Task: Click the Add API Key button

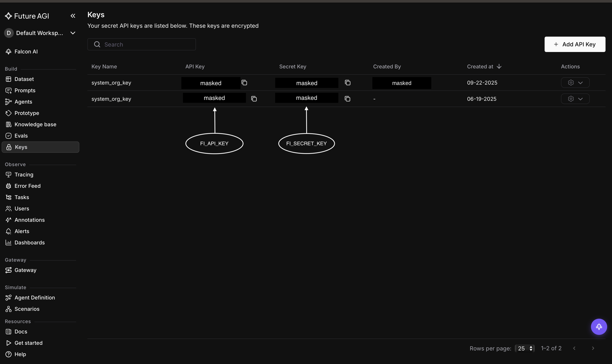Action: (x=575, y=44)
